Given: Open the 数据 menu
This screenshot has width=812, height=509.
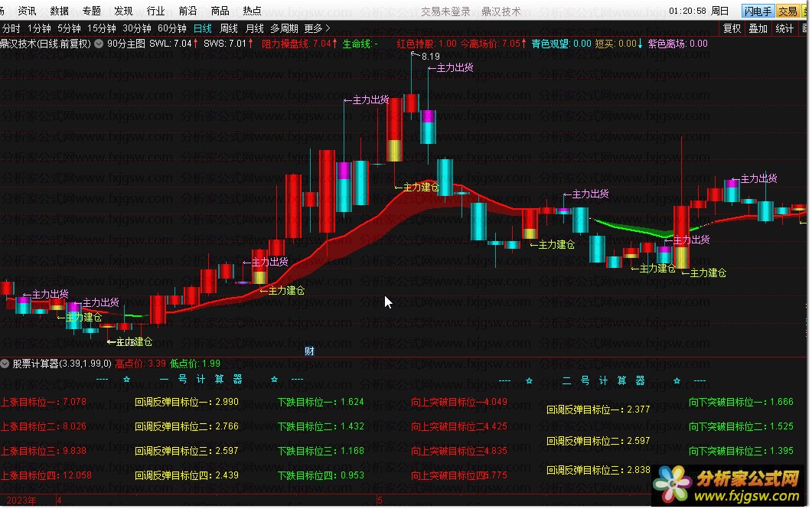Looking at the screenshot, I should click(x=60, y=11).
